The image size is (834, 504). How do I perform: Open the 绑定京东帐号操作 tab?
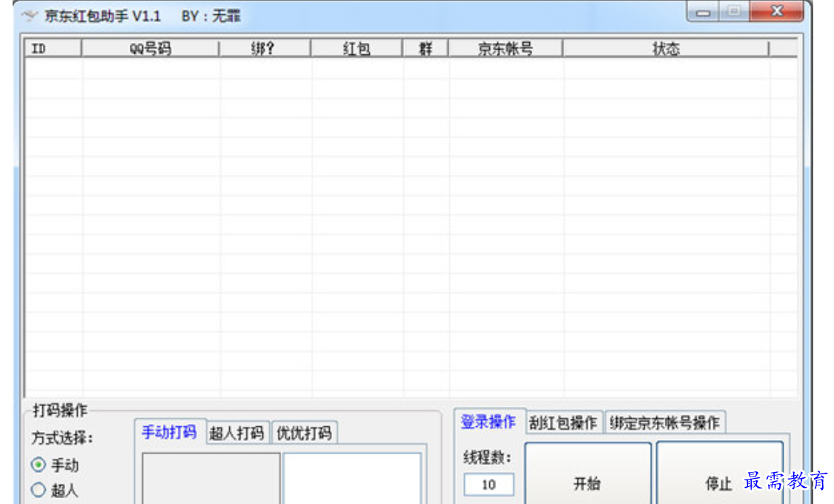click(665, 422)
